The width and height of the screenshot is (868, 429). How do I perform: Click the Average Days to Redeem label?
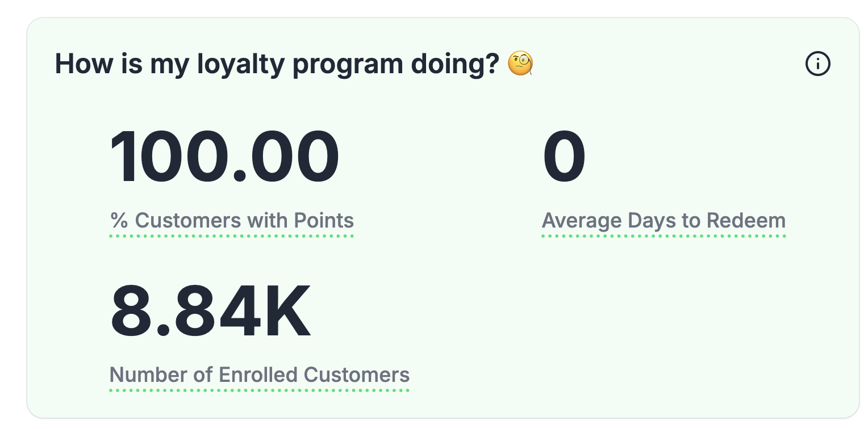click(x=663, y=221)
